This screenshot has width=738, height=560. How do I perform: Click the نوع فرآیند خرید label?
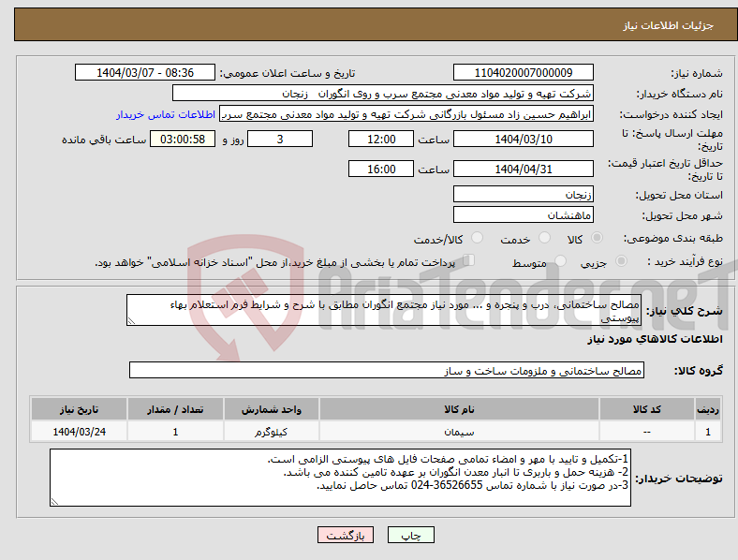click(685, 261)
